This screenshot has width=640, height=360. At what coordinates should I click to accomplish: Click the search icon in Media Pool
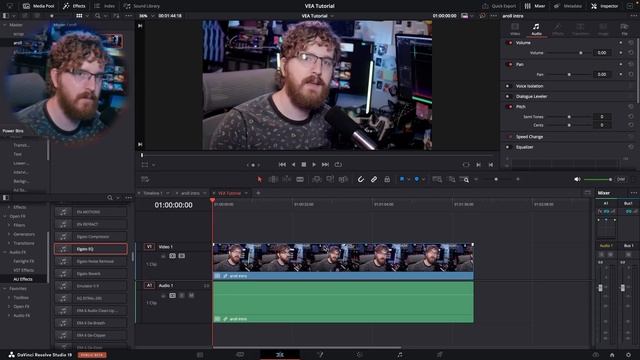98,16
